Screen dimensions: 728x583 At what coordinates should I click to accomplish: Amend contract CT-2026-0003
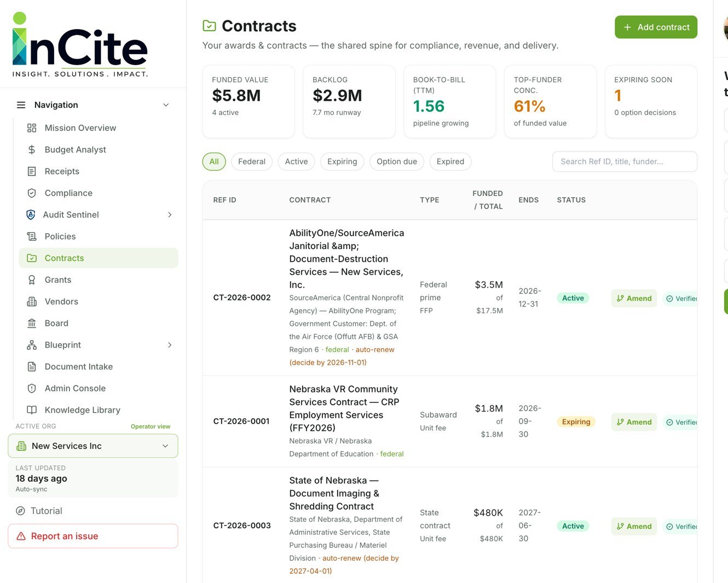[x=634, y=526]
